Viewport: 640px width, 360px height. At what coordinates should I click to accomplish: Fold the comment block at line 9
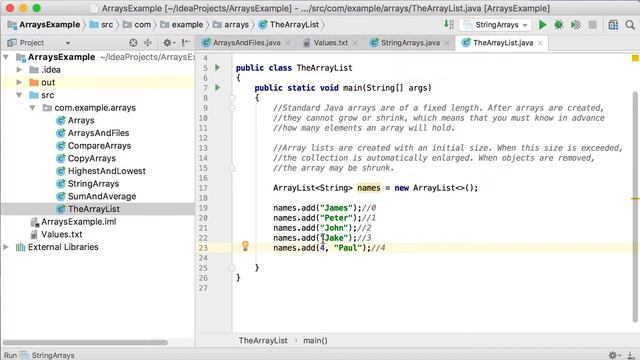(x=232, y=108)
